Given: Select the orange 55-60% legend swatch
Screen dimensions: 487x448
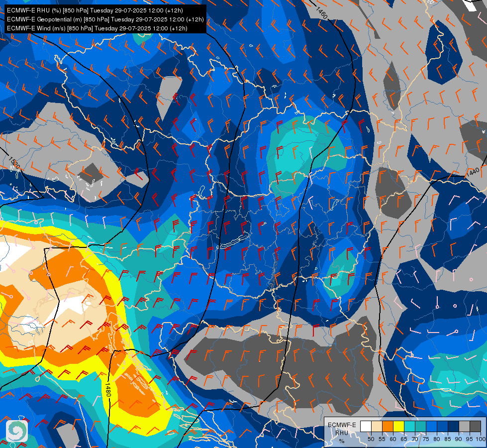Looking at the screenshot, I should point(388,426).
